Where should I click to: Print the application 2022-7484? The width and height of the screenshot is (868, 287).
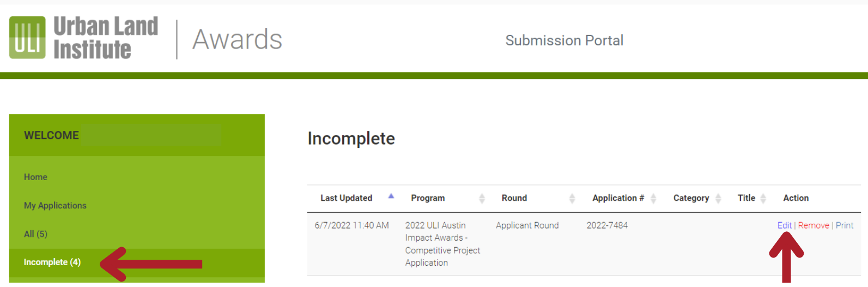tap(845, 225)
